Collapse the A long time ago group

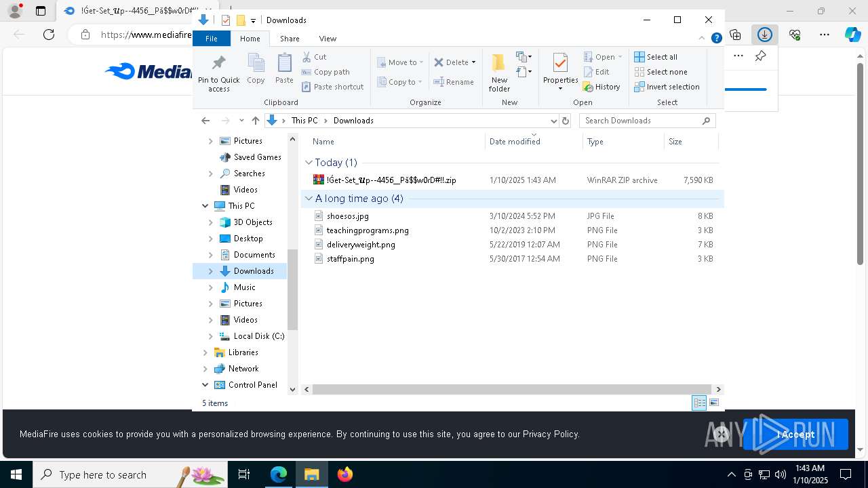tap(309, 199)
